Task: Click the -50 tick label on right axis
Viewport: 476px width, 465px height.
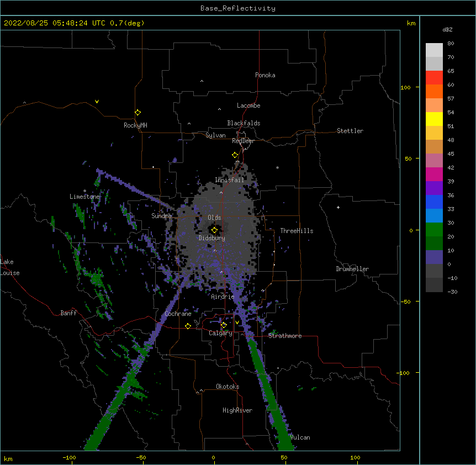Action: pos(405,302)
